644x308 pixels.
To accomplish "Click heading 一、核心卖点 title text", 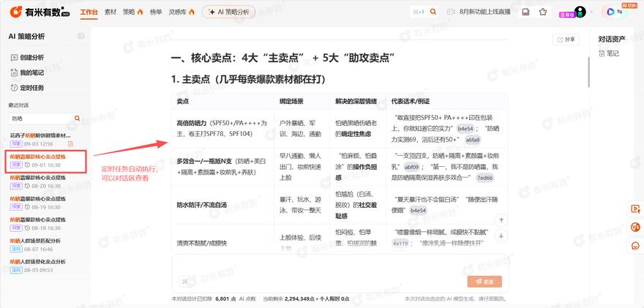I will click(282, 59).
